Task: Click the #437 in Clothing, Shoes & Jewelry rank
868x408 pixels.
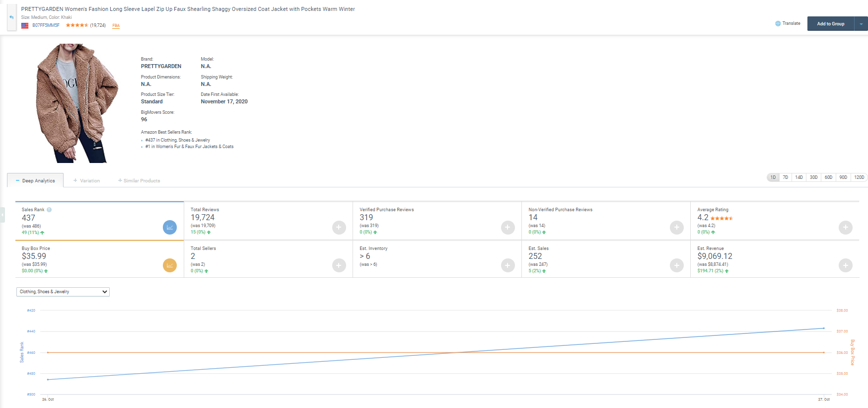Action: point(178,140)
